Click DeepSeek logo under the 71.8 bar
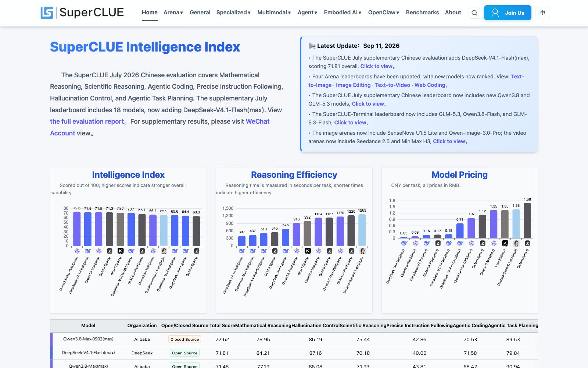Viewport: 588px width, 368px height. [88, 251]
